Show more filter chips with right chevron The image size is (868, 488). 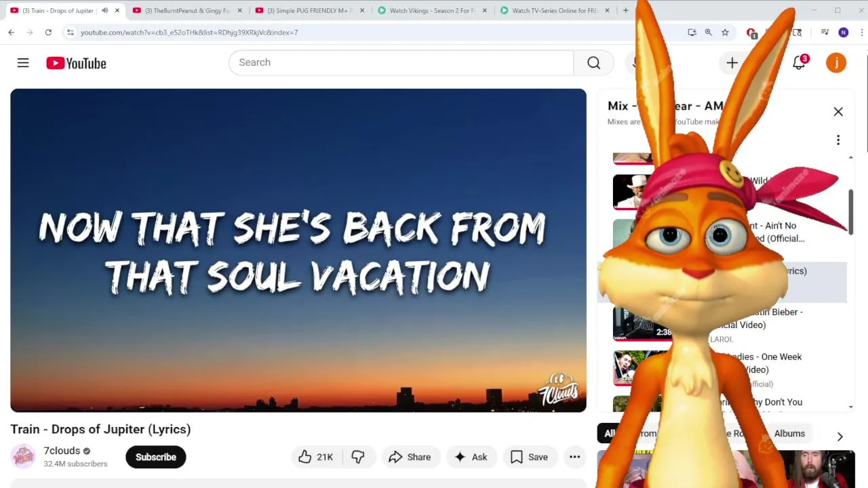point(840,436)
